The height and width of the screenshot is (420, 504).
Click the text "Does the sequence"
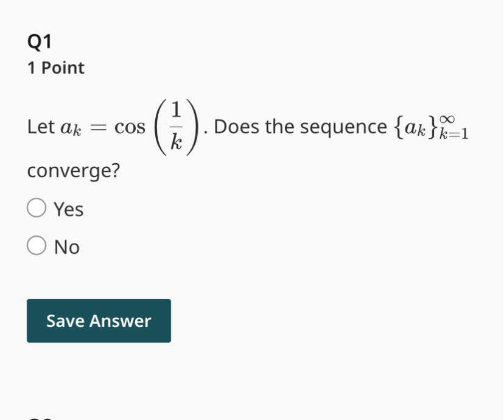pyautogui.click(x=300, y=127)
